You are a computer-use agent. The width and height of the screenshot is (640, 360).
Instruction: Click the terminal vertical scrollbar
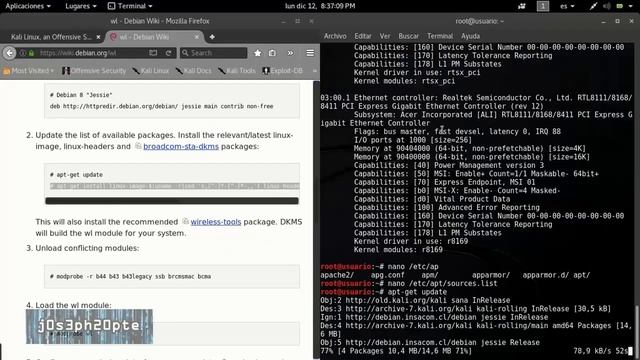[x=636, y=331]
